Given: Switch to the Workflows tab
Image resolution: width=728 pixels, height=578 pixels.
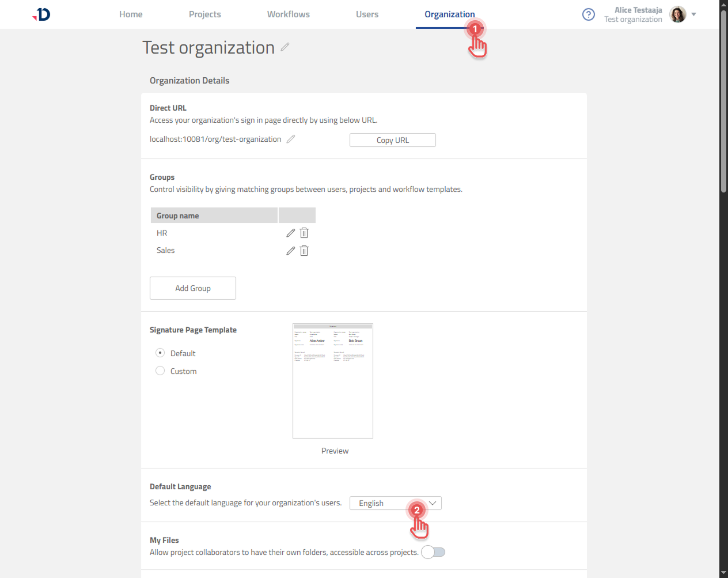Looking at the screenshot, I should (288, 14).
